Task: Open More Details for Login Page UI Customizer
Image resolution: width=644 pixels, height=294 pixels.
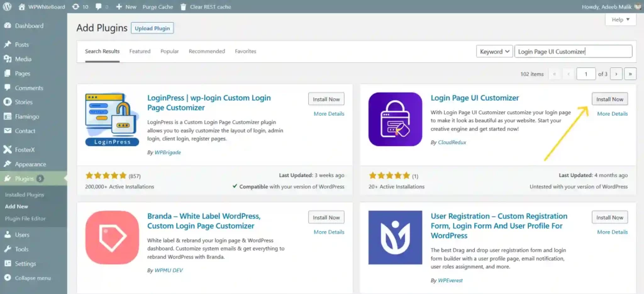Action: (x=613, y=114)
